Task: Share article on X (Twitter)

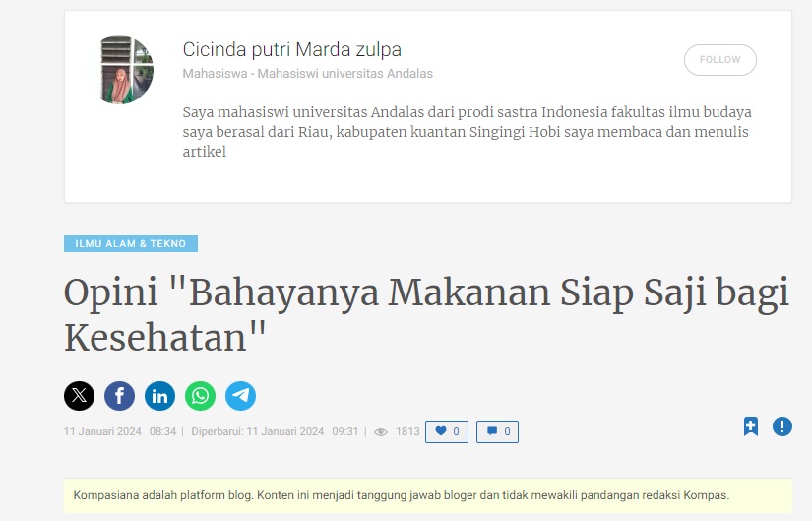Action: click(x=80, y=396)
